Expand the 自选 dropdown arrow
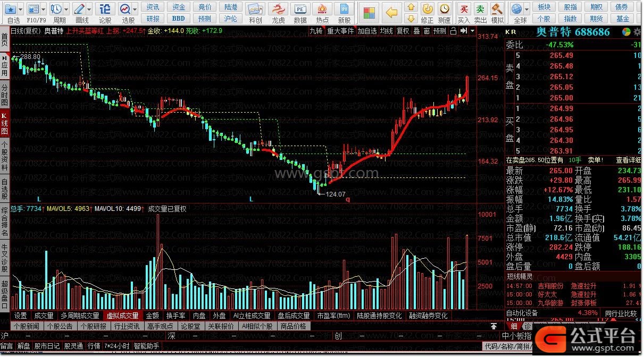This screenshot has width=644, height=357. (x=20, y=9)
